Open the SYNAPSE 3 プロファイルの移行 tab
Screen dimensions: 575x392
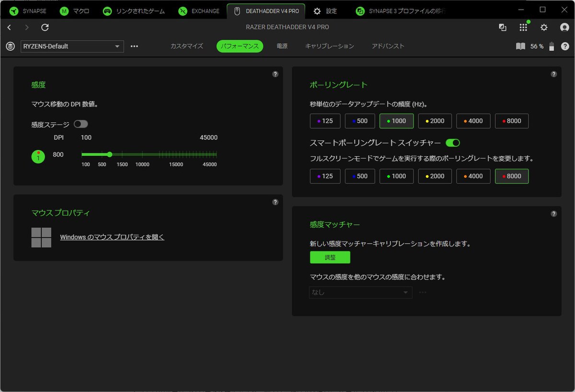pos(402,11)
